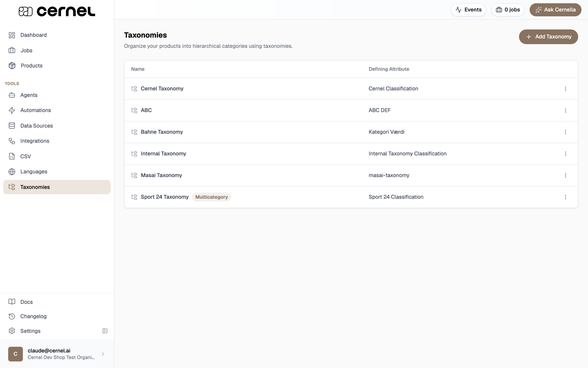Click the Jobs briefcase icon in sidebar
Screen dimensions: 588x368
[12, 50]
